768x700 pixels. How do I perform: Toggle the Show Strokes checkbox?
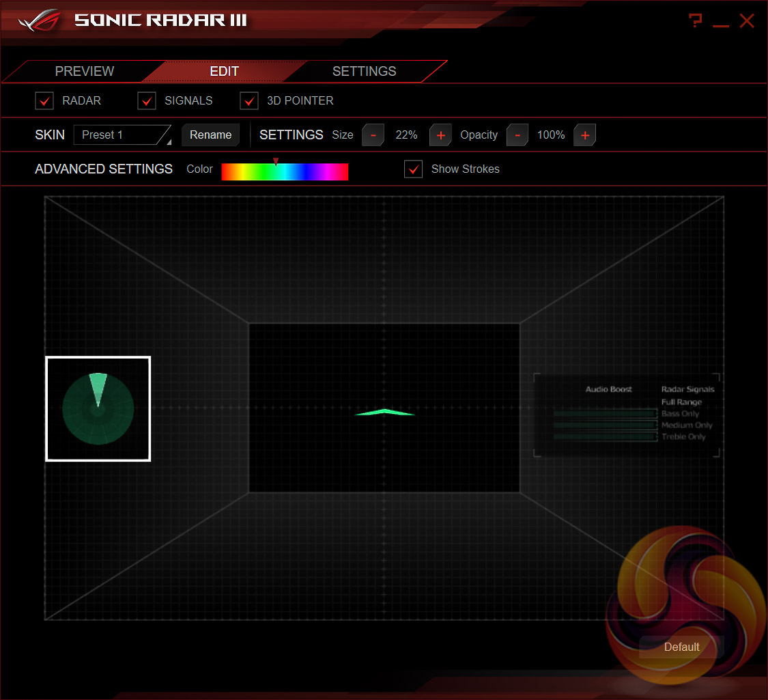click(x=414, y=169)
